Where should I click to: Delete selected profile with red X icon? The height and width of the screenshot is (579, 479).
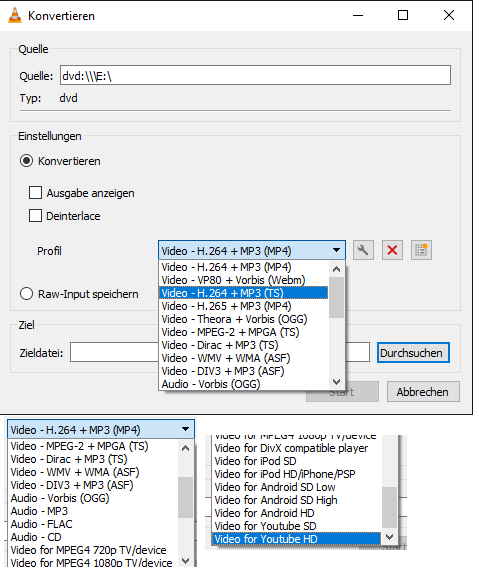pos(392,250)
